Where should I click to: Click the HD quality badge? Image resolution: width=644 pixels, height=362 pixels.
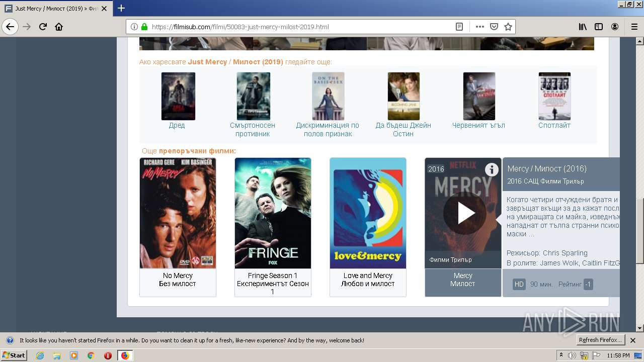(x=519, y=284)
